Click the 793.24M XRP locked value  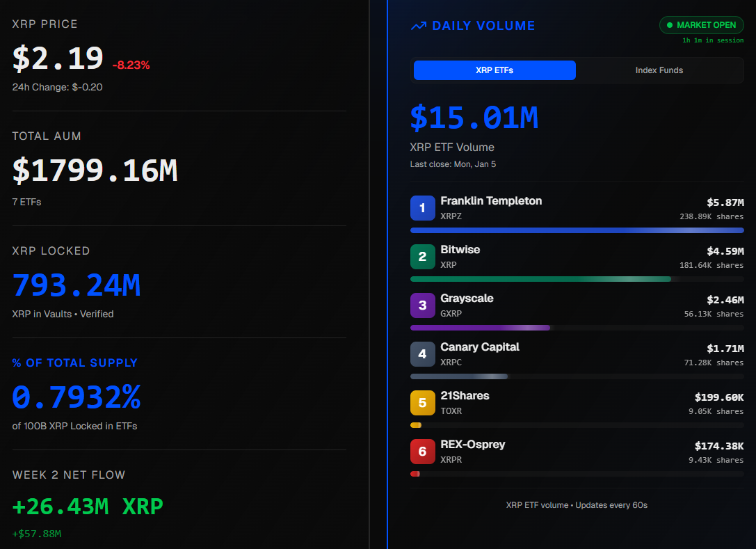(77, 285)
